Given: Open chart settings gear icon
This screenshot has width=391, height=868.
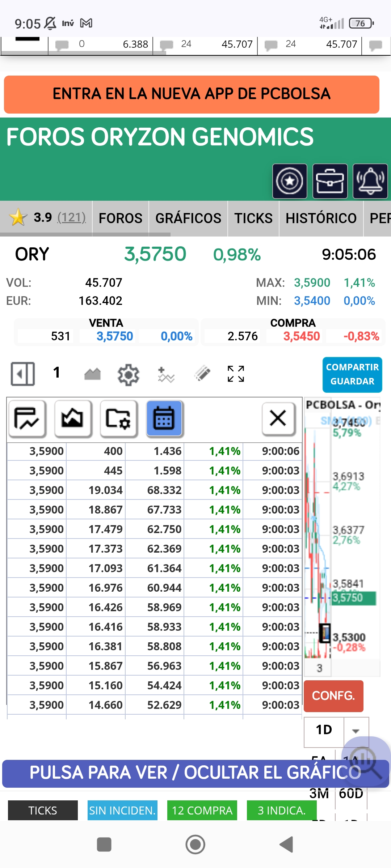Looking at the screenshot, I should (x=128, y=375).
